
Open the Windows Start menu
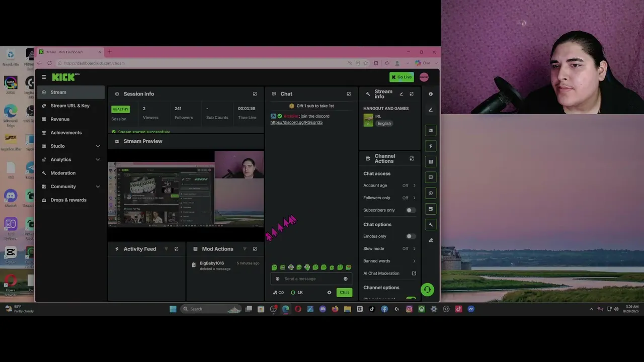click(173, 309)
